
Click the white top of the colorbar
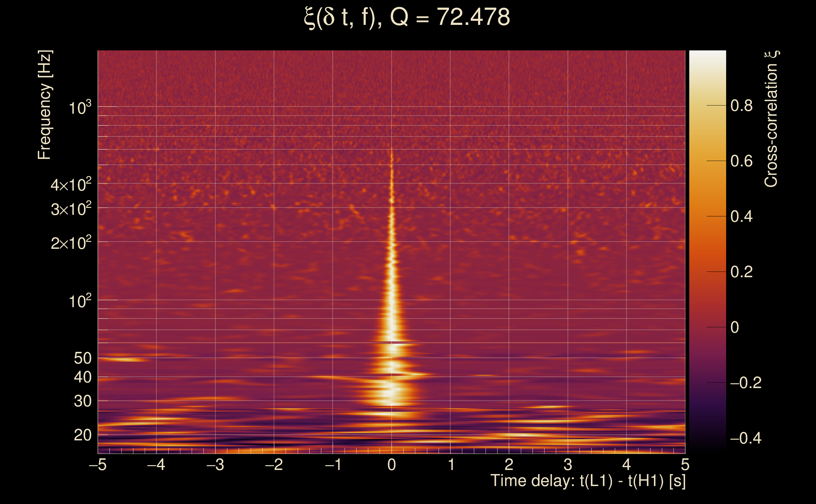[707, 57]
